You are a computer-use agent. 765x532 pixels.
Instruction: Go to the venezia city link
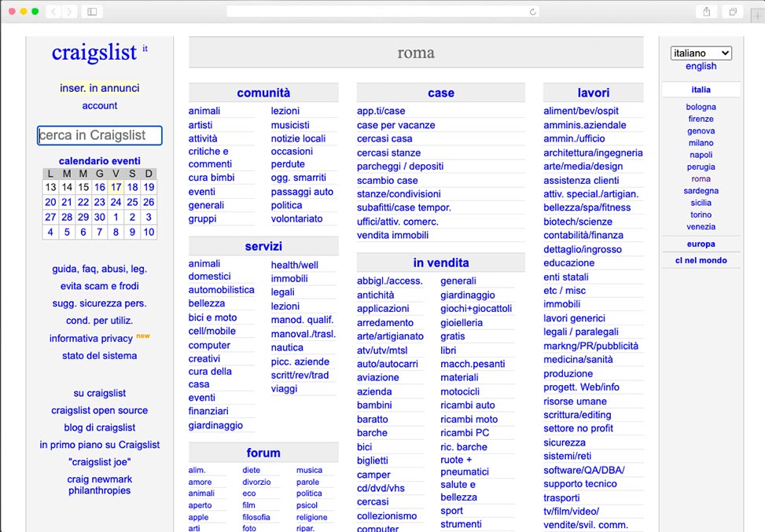(x=701, y=227)
